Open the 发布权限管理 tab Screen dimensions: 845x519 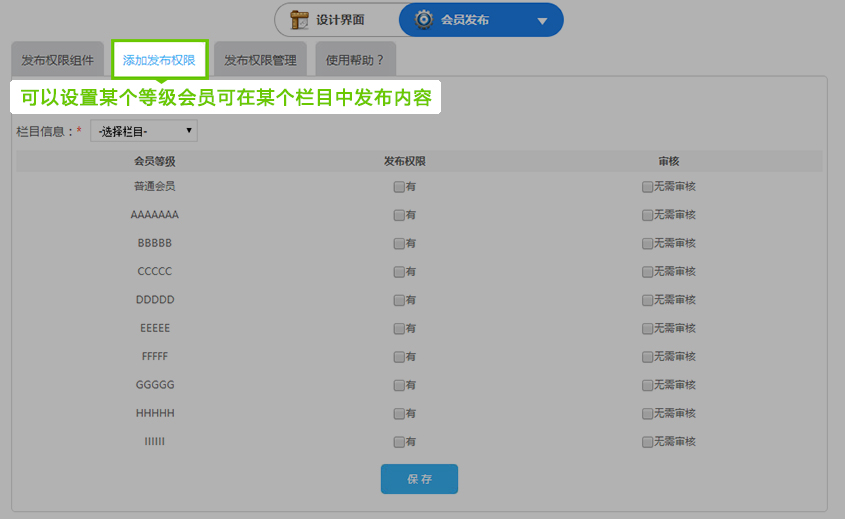coord(260,60)
